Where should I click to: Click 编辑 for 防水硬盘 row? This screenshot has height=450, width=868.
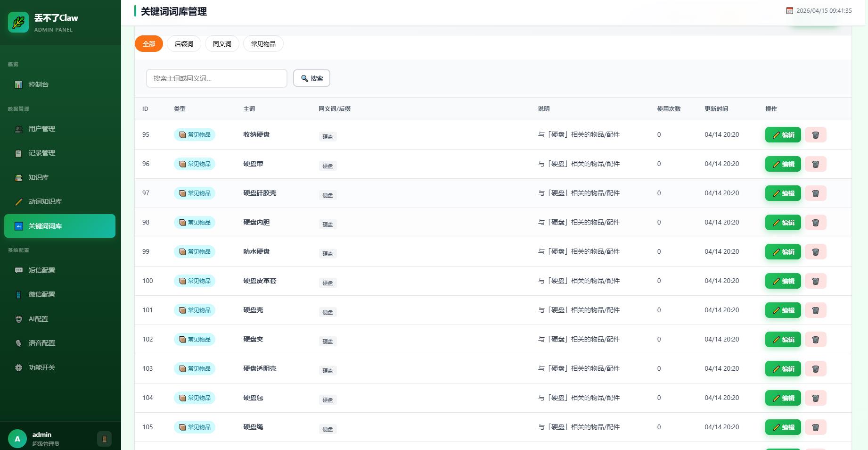[x=783, y=252]
